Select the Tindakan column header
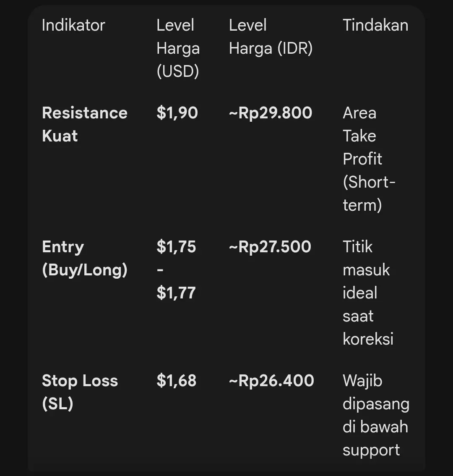Image resolution: width=453 pixels, height=476 pixels. [375, 25]
